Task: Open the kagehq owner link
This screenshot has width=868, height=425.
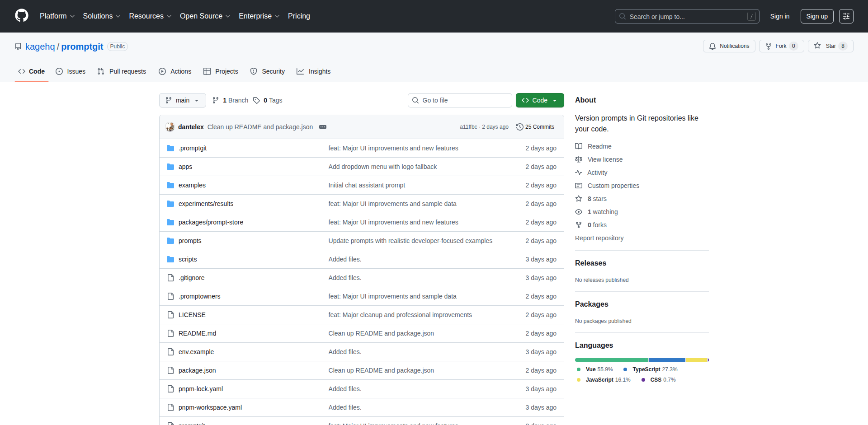Action: tap(40, 47)
